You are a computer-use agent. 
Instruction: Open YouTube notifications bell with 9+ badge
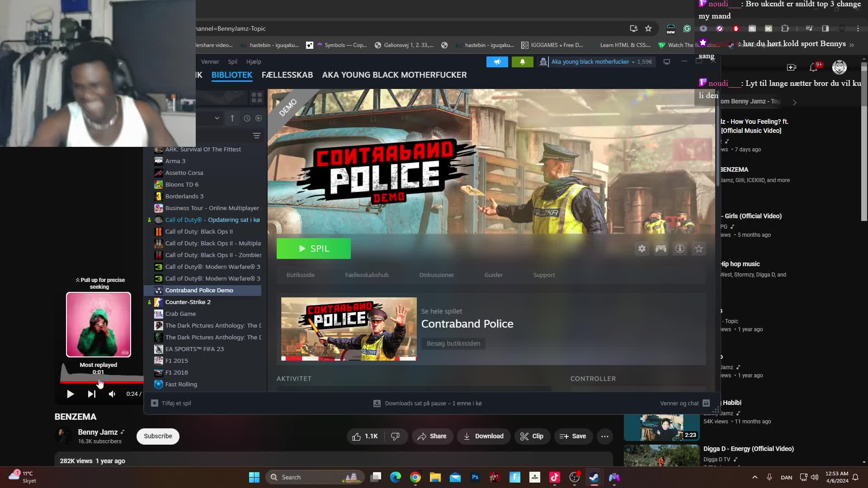coord(813,67)
